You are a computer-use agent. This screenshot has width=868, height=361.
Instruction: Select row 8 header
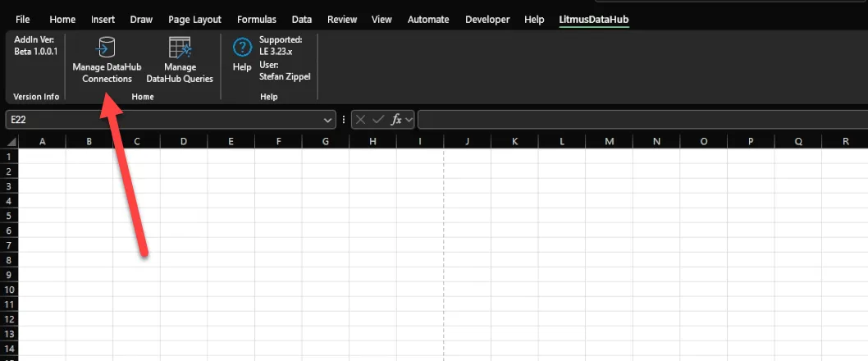point(9,260)
